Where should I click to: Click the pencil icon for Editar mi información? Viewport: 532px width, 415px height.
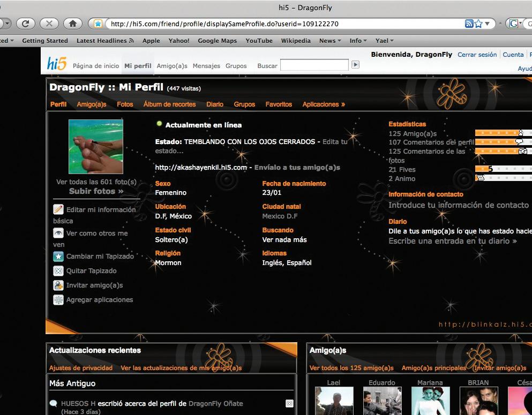[58, 209]
